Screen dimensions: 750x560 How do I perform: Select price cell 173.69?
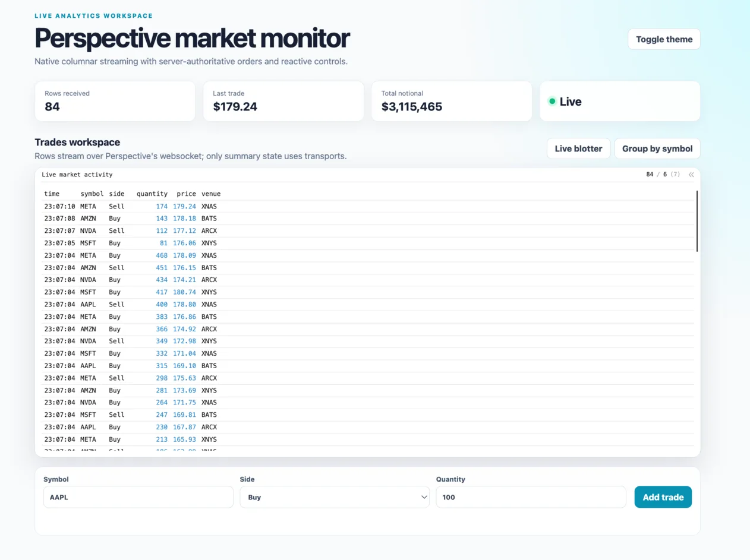point(184,390)
